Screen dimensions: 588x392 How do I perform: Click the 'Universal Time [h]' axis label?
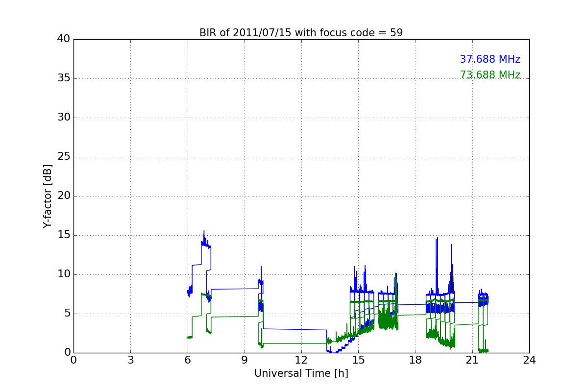pos(301,373)
